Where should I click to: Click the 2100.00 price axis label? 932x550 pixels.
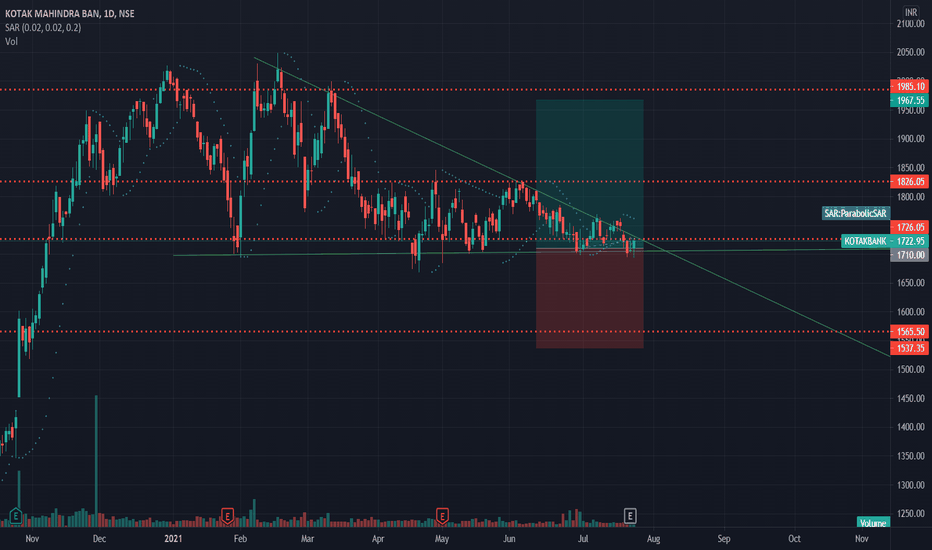coord(911,24)
